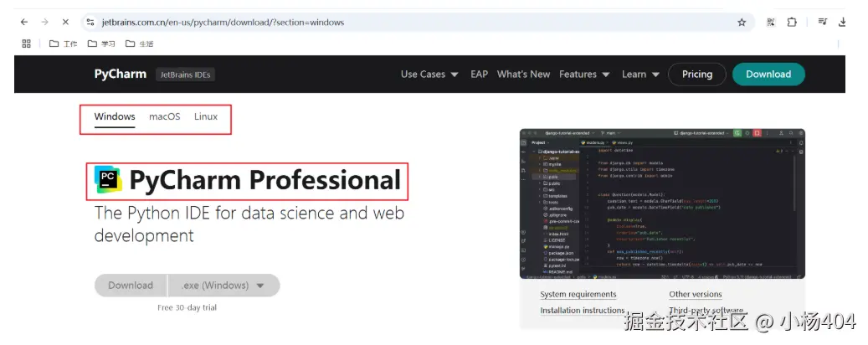Click the Pricing button
Image resolution: width=868 pixels, height=345 pixels.
click(697, 75)
